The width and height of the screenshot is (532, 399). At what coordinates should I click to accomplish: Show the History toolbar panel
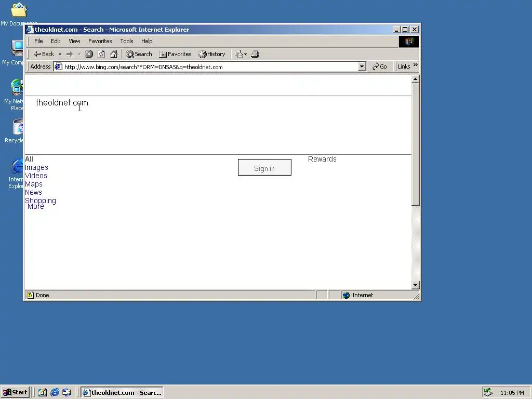pyautogui.click(x=212, y=54)
